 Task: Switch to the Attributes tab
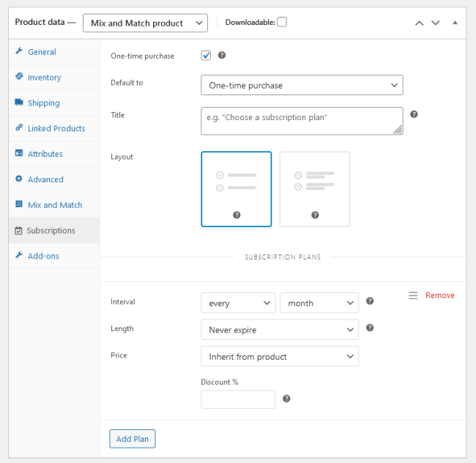tap(54, 154)
